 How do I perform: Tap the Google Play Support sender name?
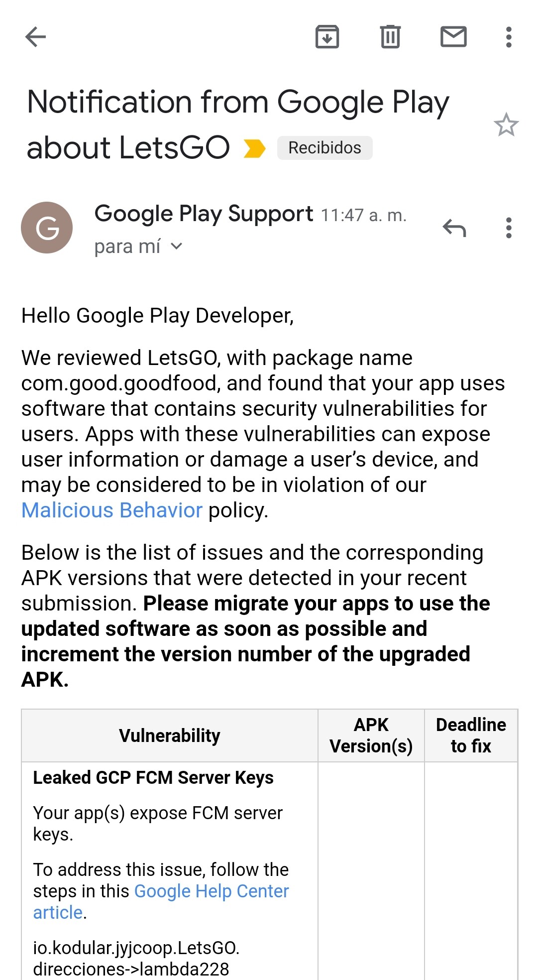click(x=204, y=214)
